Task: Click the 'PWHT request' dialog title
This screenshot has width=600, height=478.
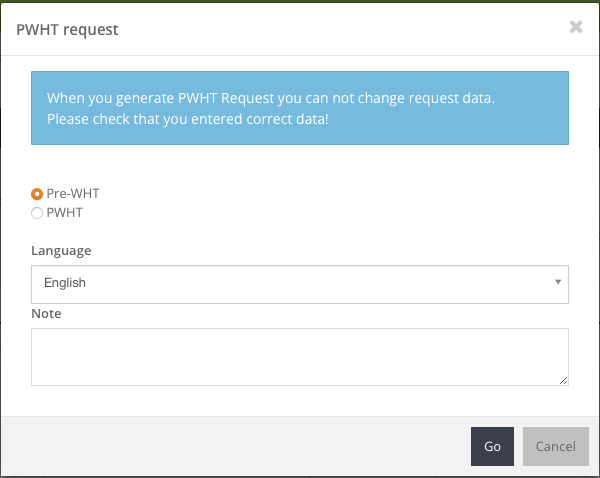Action: pos(68,30)
